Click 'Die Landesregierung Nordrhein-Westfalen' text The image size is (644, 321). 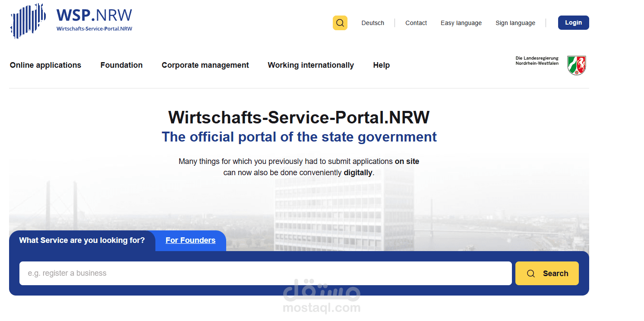(x=537, y=61)
